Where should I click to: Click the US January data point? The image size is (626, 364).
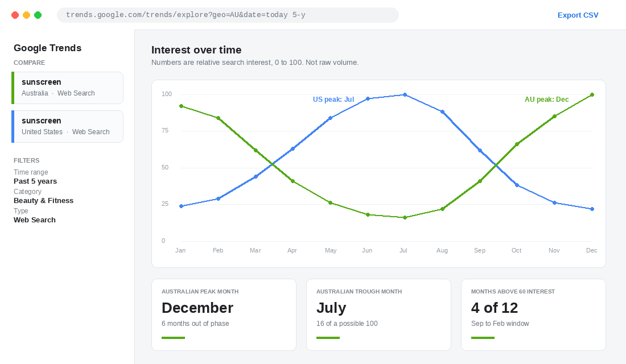[x=181, y=206]
